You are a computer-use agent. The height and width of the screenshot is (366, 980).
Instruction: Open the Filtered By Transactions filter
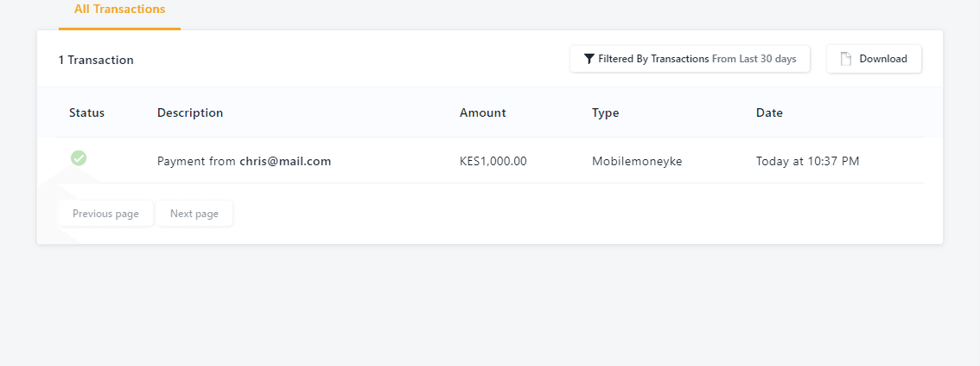coord(690,59)
